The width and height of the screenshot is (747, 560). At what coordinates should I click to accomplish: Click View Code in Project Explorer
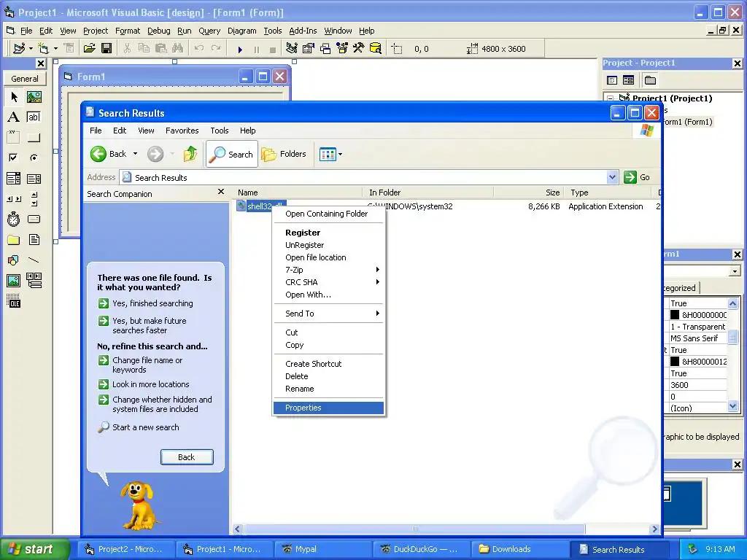(x=612, y=80)
